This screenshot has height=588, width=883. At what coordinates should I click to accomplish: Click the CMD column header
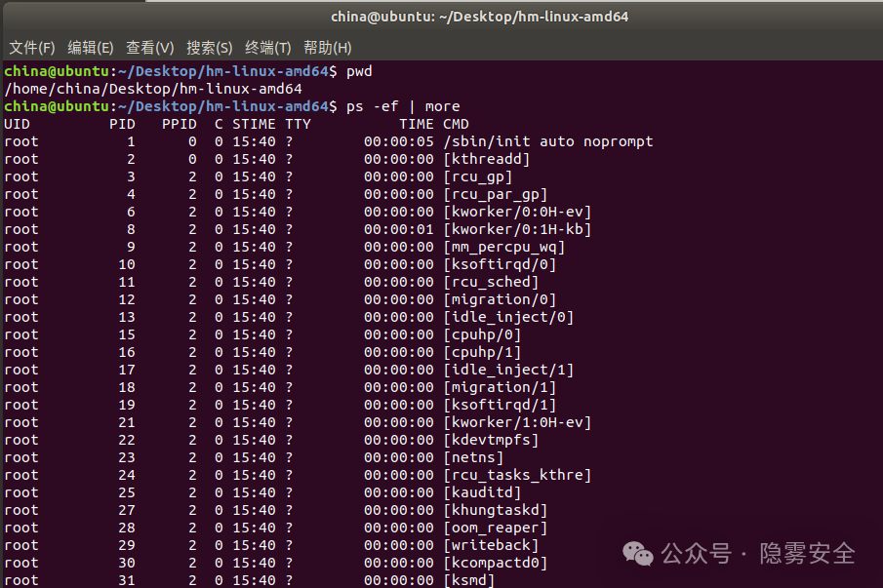click(457, 125)
